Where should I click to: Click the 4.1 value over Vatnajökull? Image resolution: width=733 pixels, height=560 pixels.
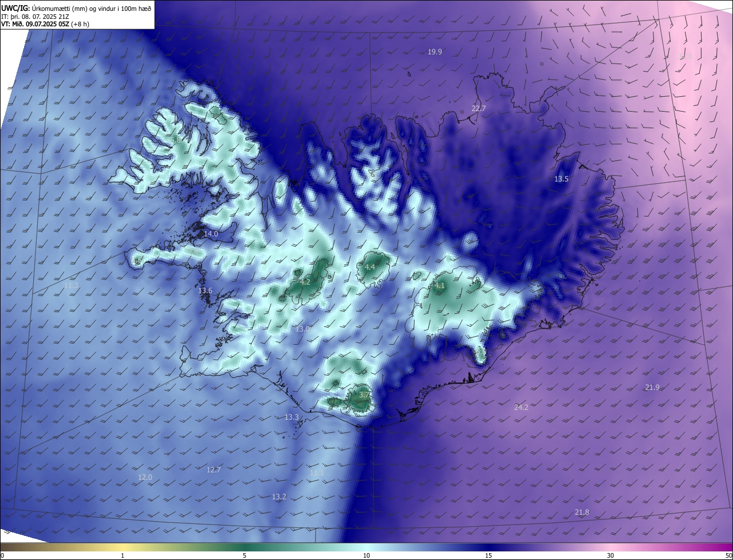point(440,285)
